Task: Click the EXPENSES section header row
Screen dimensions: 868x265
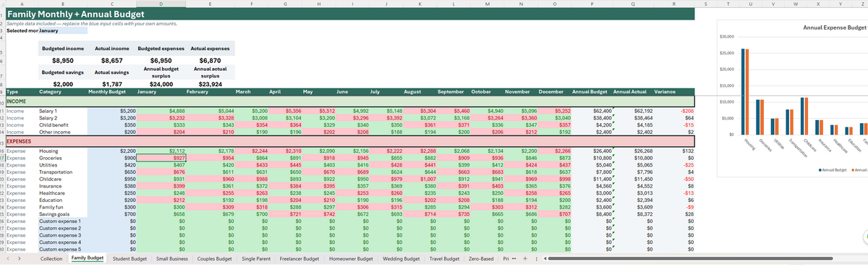Action: 351,141
